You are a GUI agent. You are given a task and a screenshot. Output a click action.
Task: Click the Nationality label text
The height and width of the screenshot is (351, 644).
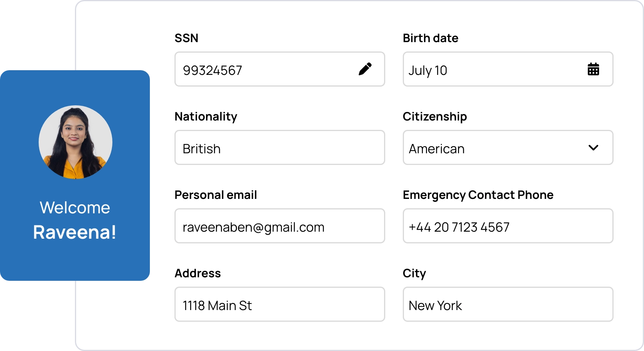point(206,117)
